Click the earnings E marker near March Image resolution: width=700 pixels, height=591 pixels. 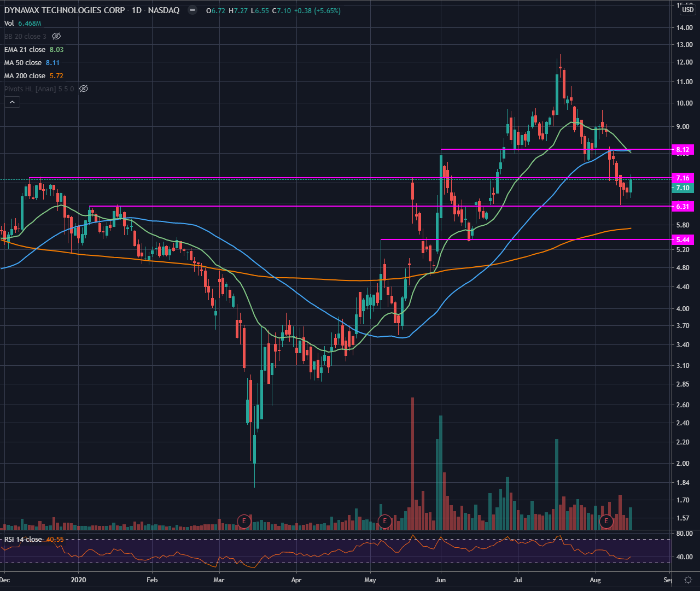point(244,521)
